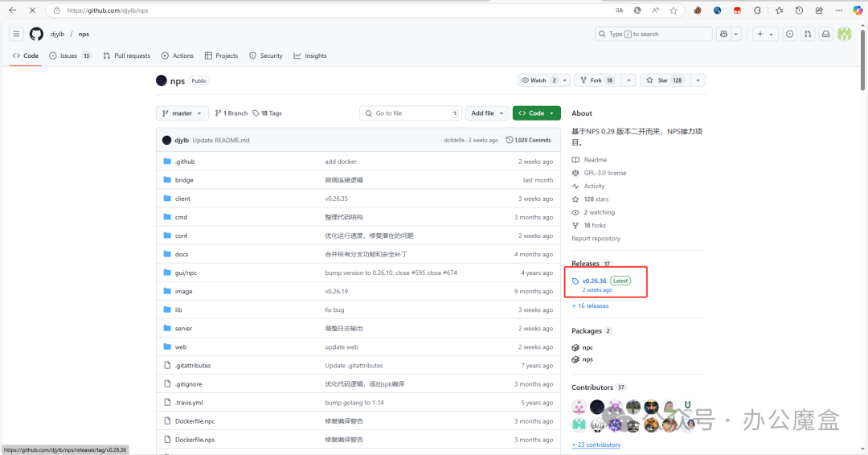The image size is (868, 455).
Task: Open the .travis.yml file
Action: coord(189,403)
